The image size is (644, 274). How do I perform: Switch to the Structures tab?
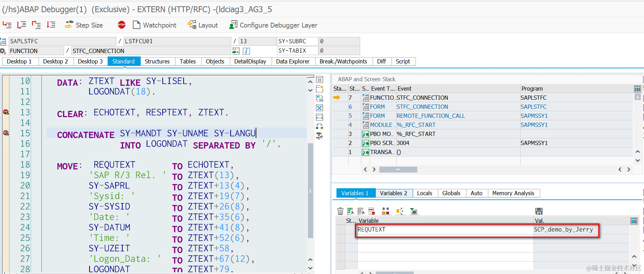tap(157, 61)
